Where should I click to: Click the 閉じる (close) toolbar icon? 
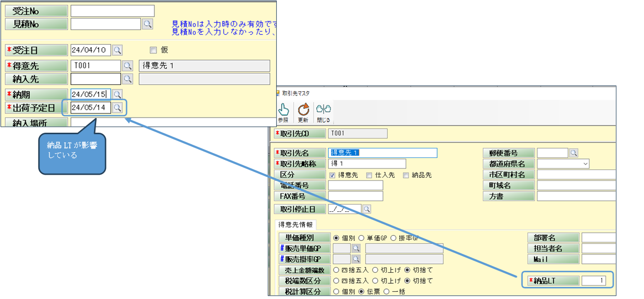coord(323,111)
